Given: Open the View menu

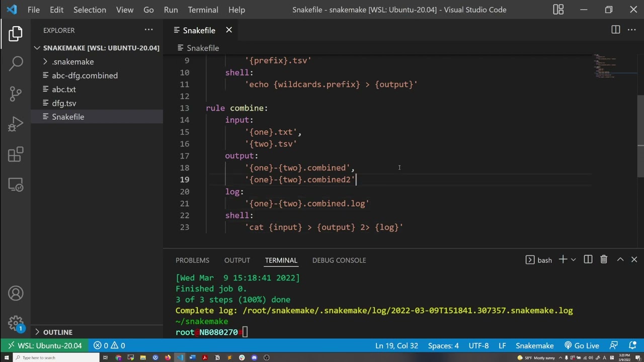Looking at the screenshot, I should tap(125, 10).
